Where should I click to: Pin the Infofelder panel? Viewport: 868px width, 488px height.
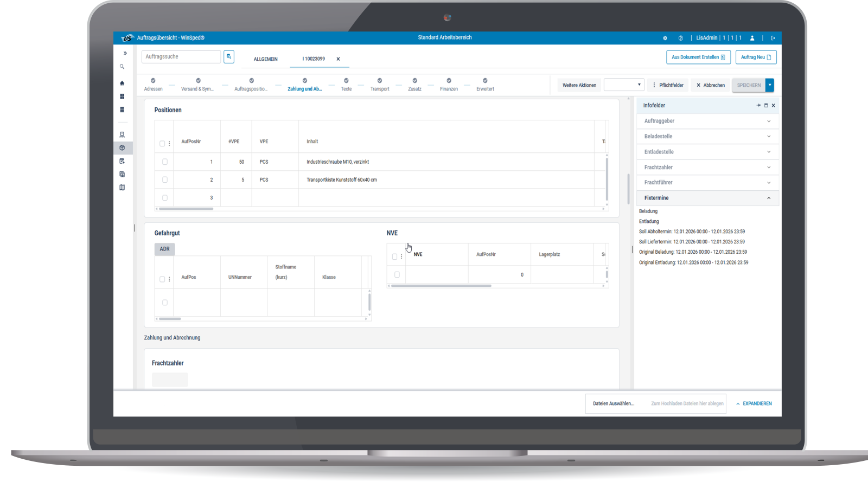point(758,105)
